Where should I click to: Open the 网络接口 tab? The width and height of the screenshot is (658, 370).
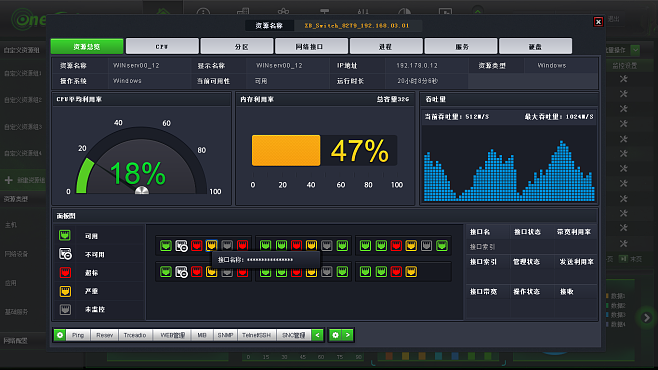coord(311,46)
